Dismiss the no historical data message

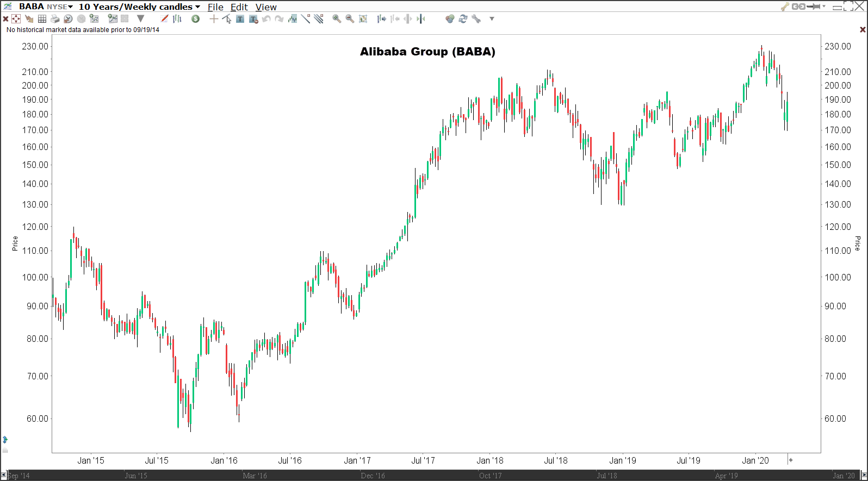(x=862, y=29)
